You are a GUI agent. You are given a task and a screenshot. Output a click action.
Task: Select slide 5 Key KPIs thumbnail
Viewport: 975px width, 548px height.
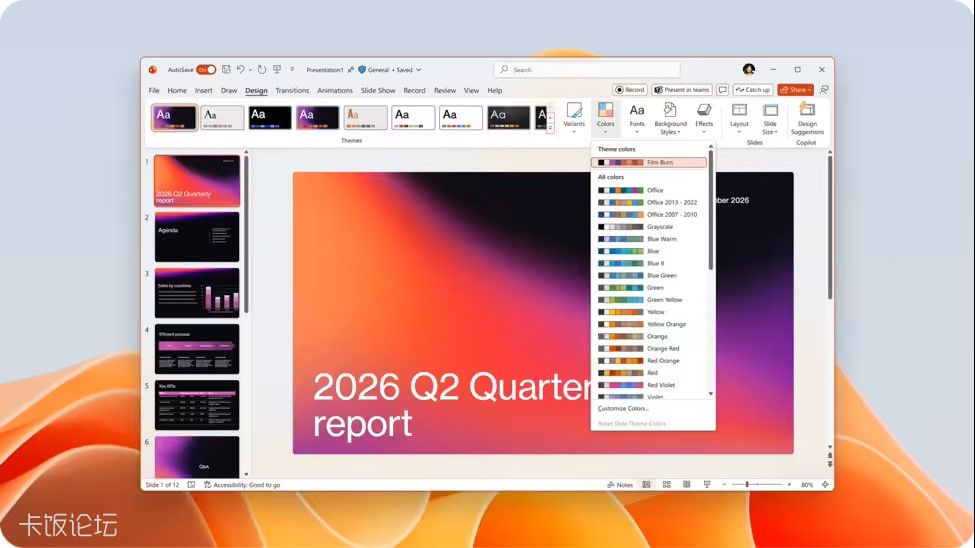(196, 405)
